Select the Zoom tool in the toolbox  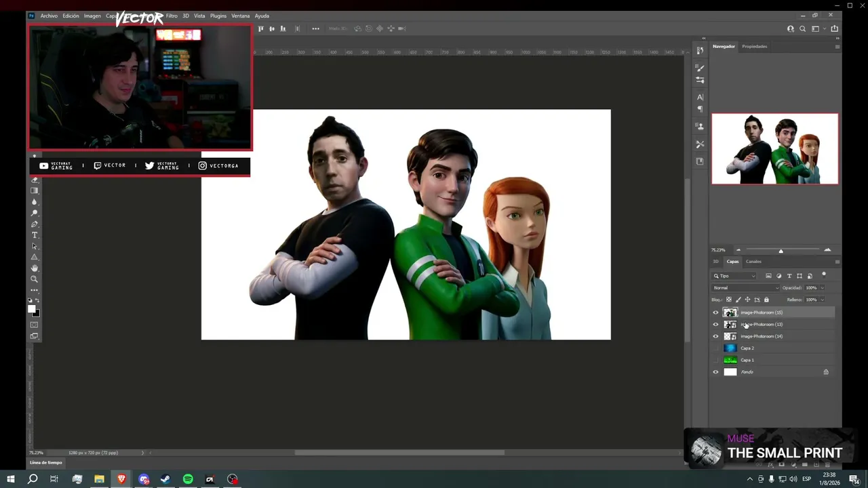35,279
